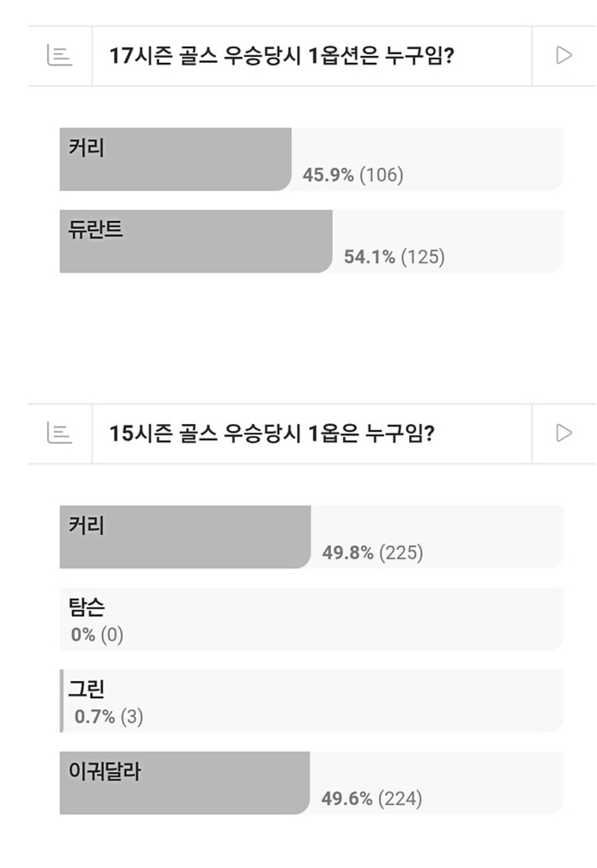The width and height of the screenshot is (597, 868).
Task: Open the 15시즌 poll with its play arrow
Action: 563,433
